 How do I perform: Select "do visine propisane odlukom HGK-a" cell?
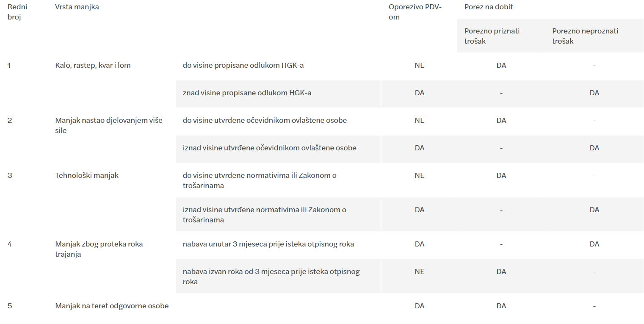(x=243, y=65)
